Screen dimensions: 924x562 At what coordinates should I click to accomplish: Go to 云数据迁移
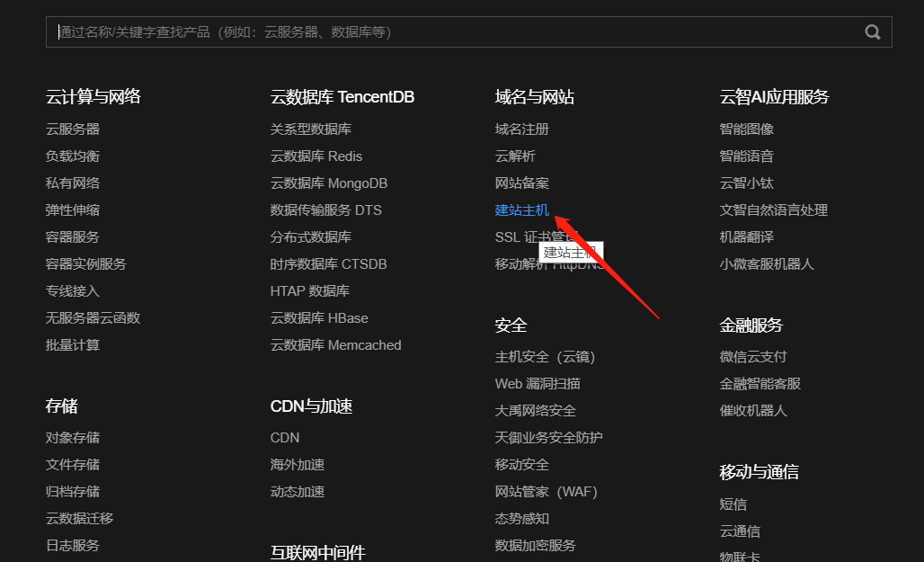click(x=80, y=518)
